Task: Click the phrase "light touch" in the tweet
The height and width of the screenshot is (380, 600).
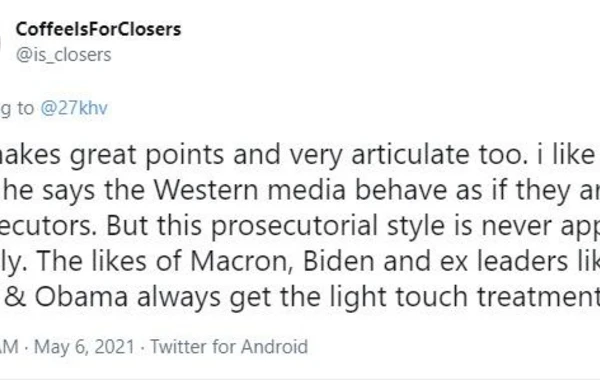Action: [398, 298]
